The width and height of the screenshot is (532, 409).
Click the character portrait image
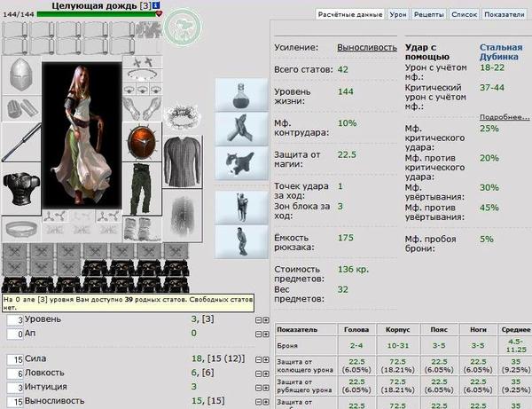tap(82, 135)
